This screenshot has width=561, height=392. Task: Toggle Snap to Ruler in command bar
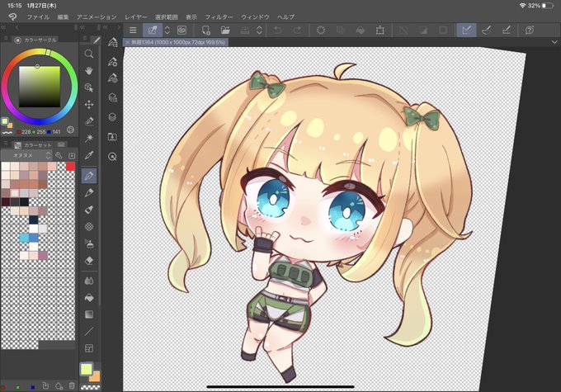click(x=466, y=30)
